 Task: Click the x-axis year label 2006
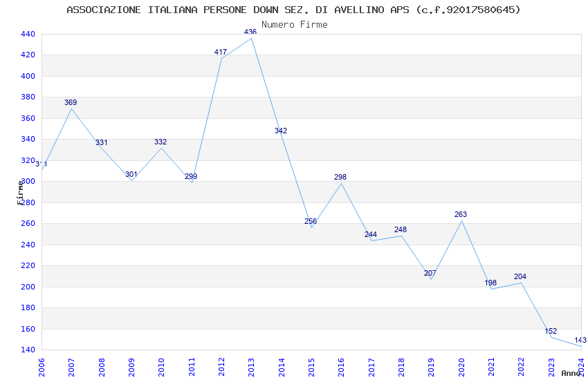(42, 367)
